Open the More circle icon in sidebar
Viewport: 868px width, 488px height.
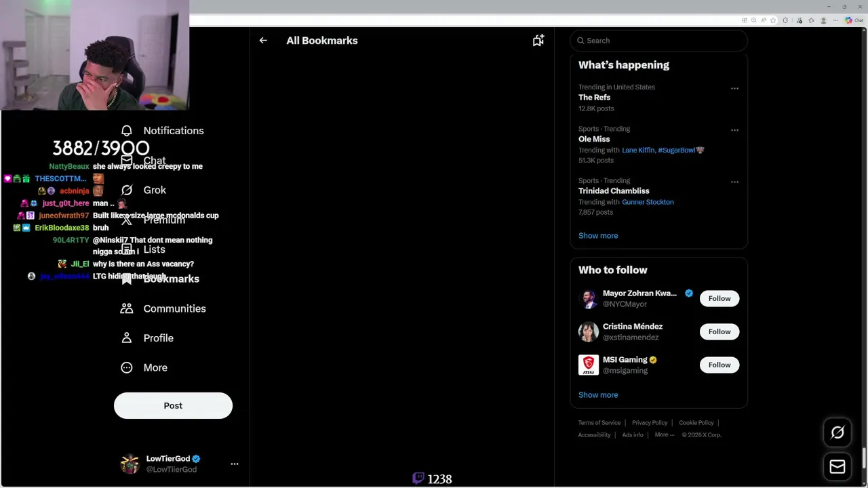point(127,367)
